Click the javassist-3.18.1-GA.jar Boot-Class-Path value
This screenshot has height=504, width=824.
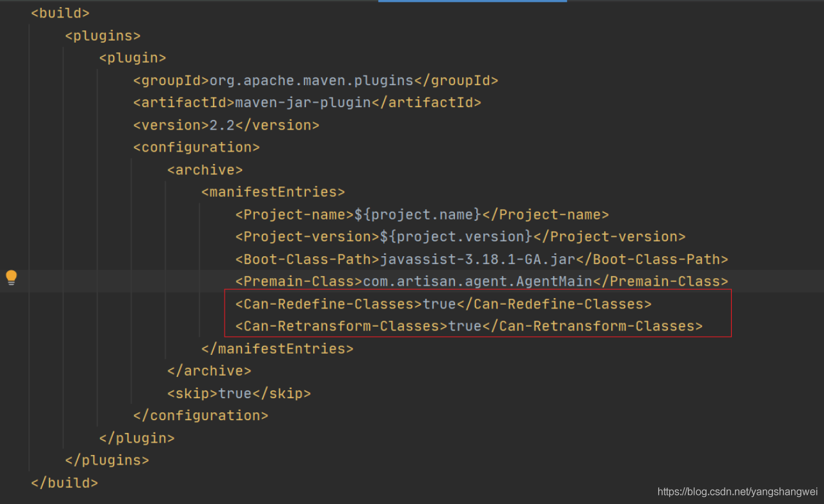tap(476, 259)
